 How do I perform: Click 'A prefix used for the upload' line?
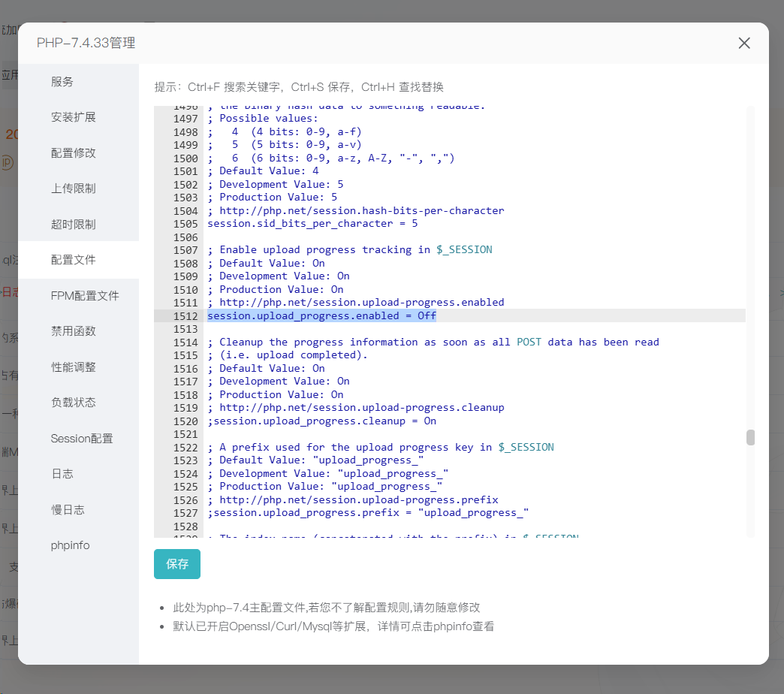(381, 448)
